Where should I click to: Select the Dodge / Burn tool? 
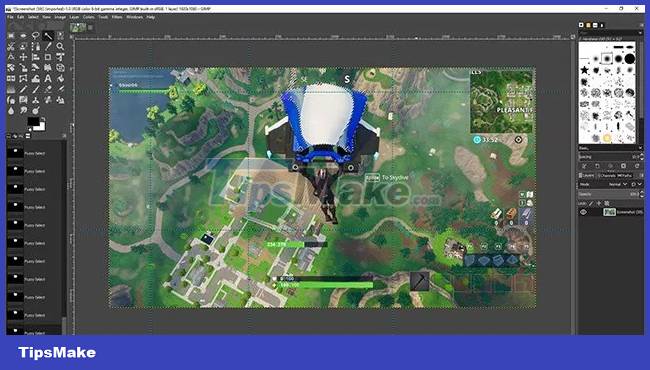pos(36,110)
